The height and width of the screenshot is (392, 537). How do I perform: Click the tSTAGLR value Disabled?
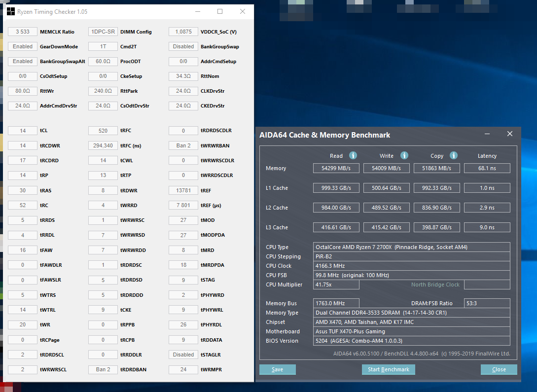pos(183,355)
